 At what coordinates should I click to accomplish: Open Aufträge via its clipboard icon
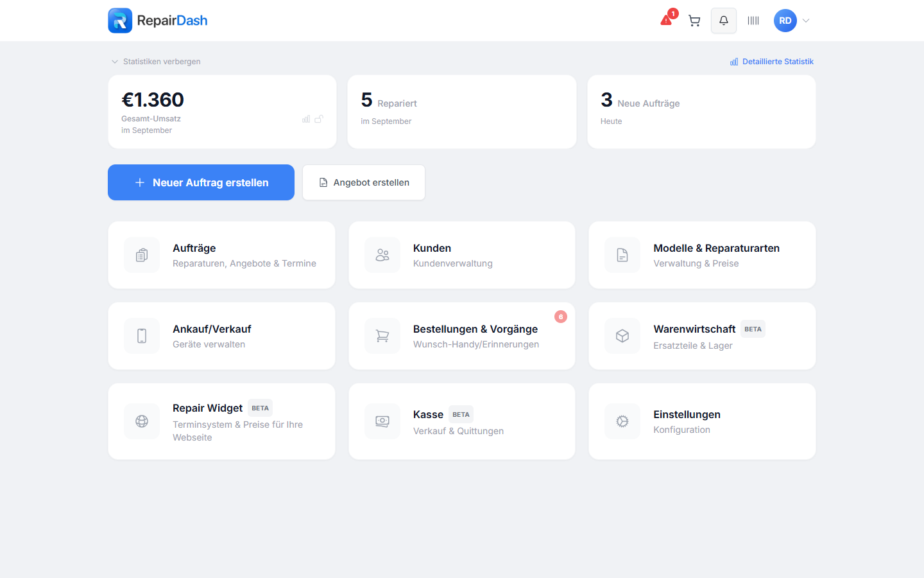pyautogui.click(x=142, y=255)
